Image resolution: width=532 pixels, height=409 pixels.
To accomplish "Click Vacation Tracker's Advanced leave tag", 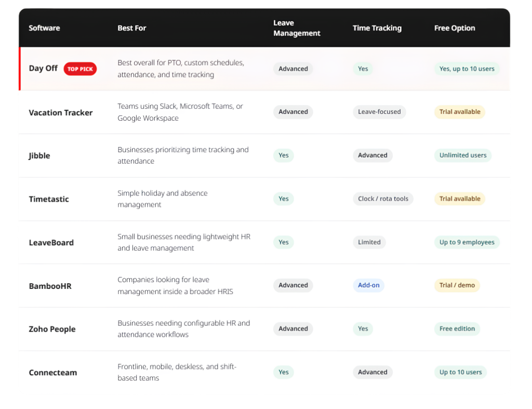I will pyautogui.click(x=293, y=112).
